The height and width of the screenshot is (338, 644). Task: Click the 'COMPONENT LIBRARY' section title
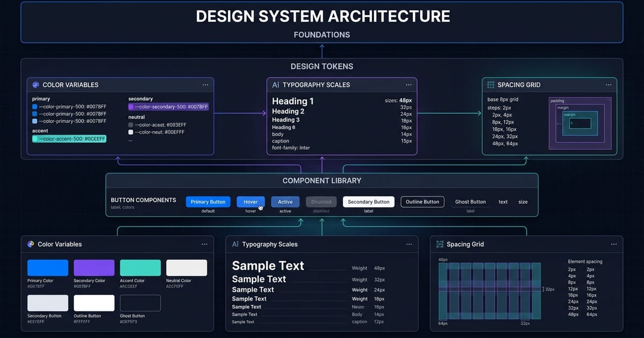point(322,181)
